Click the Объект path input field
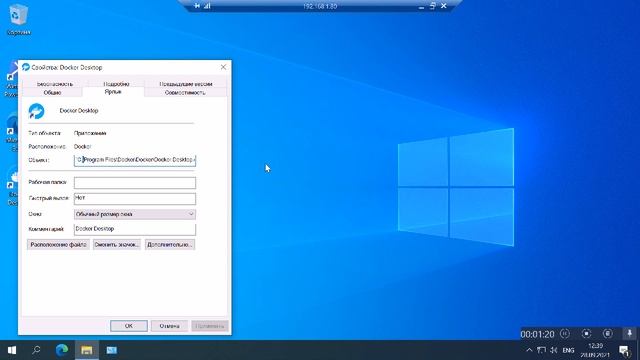The image size is (640, 360). click(x=135, y=160)
